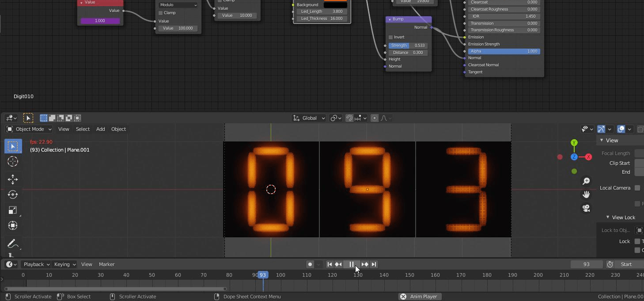The width and height of the screenshot is (644, 301).
Task: Click the current frame field showing 93
Action: click(586, 264)
